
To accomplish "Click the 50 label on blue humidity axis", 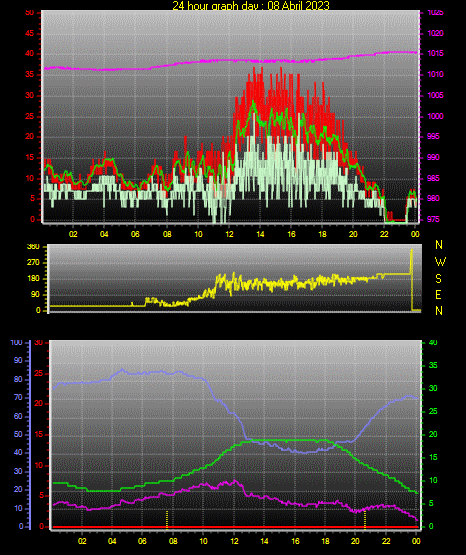I will (18, 434).
